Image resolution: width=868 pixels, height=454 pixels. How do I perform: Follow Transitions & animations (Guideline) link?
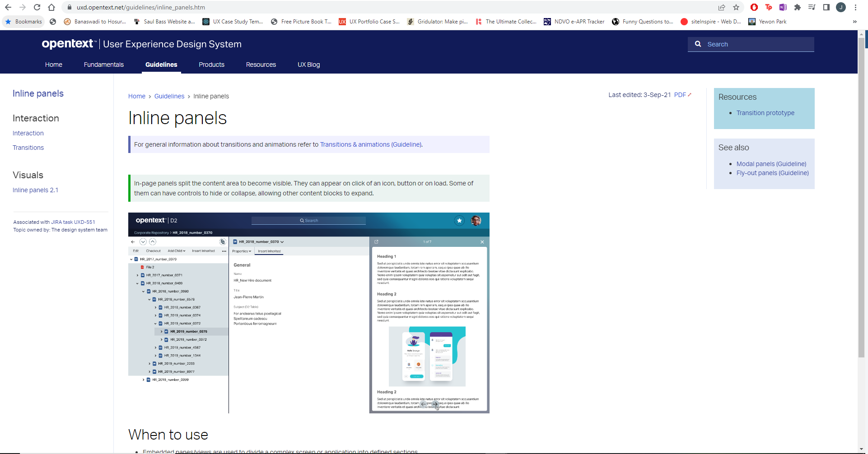tap(371, 144)
